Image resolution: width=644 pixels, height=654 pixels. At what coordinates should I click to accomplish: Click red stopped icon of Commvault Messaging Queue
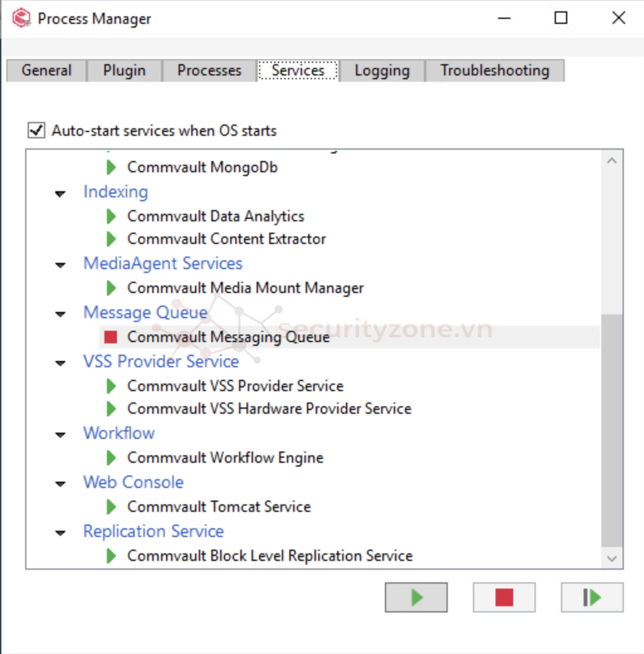pos(111,337)
